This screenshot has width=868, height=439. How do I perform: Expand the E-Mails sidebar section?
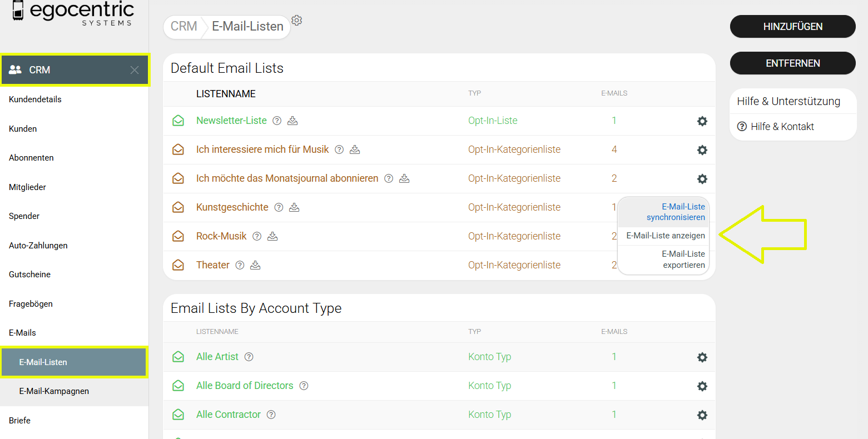click(22, 333)
